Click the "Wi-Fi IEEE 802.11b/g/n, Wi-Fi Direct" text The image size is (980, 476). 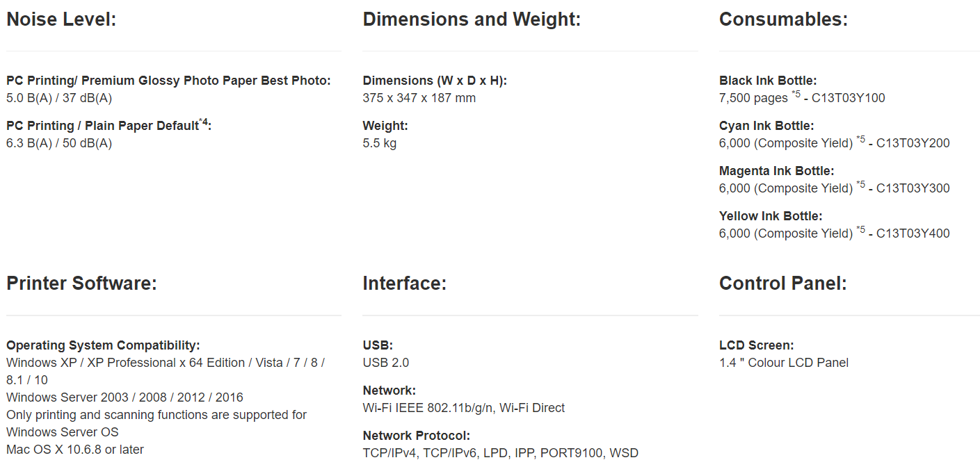(x=464, y=408)
